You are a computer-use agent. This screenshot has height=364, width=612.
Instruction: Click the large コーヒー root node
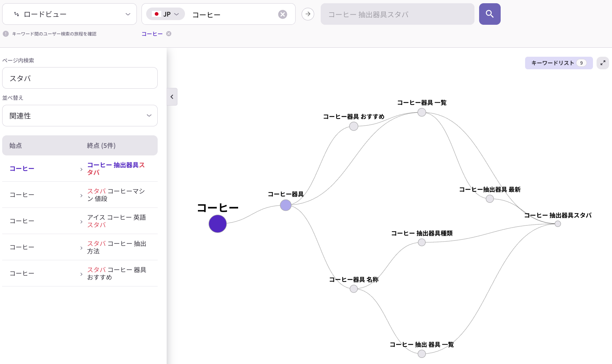tap(218, 224)
